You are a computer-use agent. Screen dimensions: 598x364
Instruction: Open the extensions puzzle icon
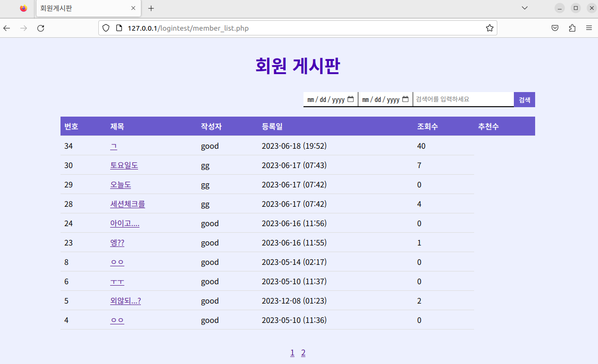pos(572,28)
